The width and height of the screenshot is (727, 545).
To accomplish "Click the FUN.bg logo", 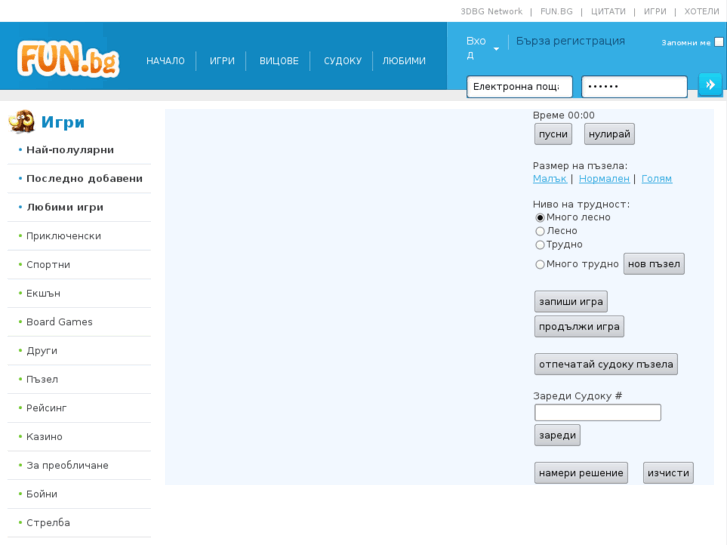I will (x=68, y=59).
